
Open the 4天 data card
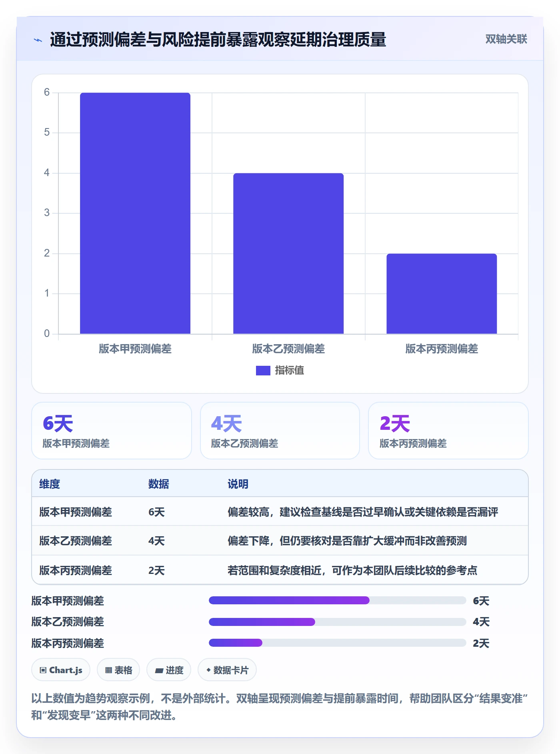click(280, 431)
